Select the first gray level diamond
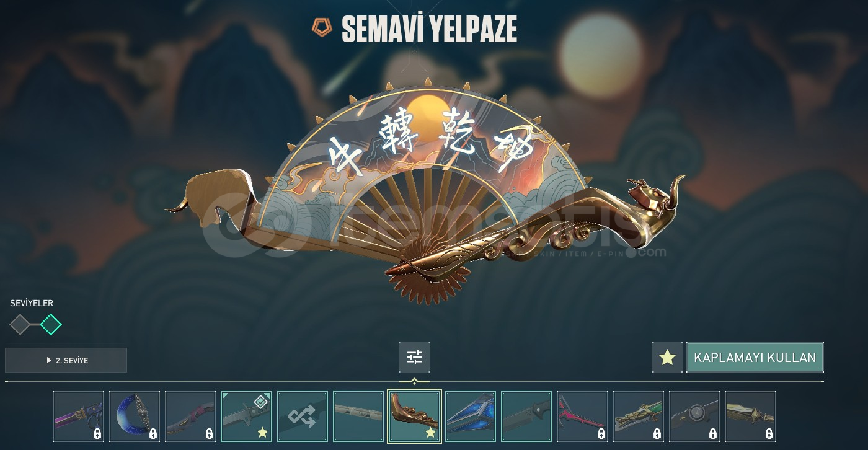 click(20, 324)
